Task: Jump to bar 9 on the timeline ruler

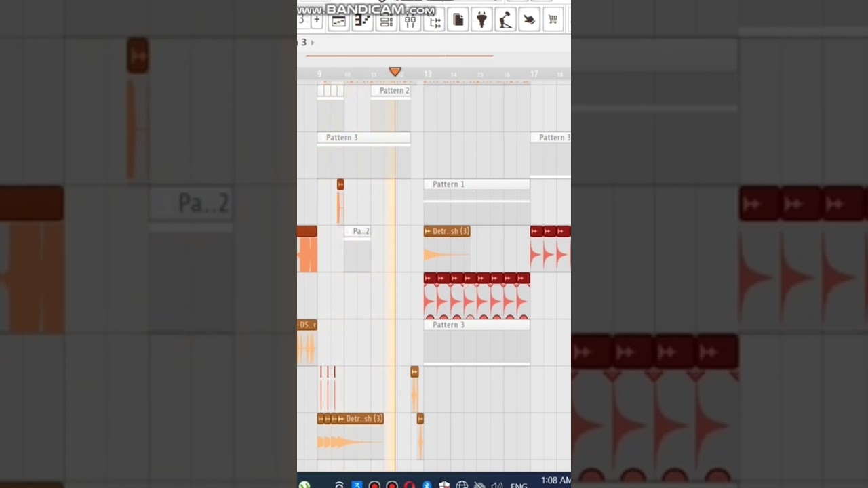Action: click(319, 74)
